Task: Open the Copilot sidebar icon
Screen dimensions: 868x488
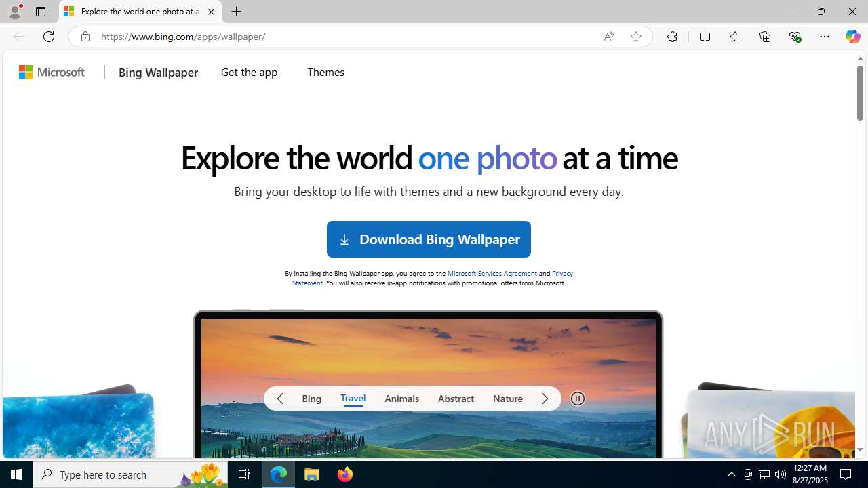Action: tap(852, 37)
